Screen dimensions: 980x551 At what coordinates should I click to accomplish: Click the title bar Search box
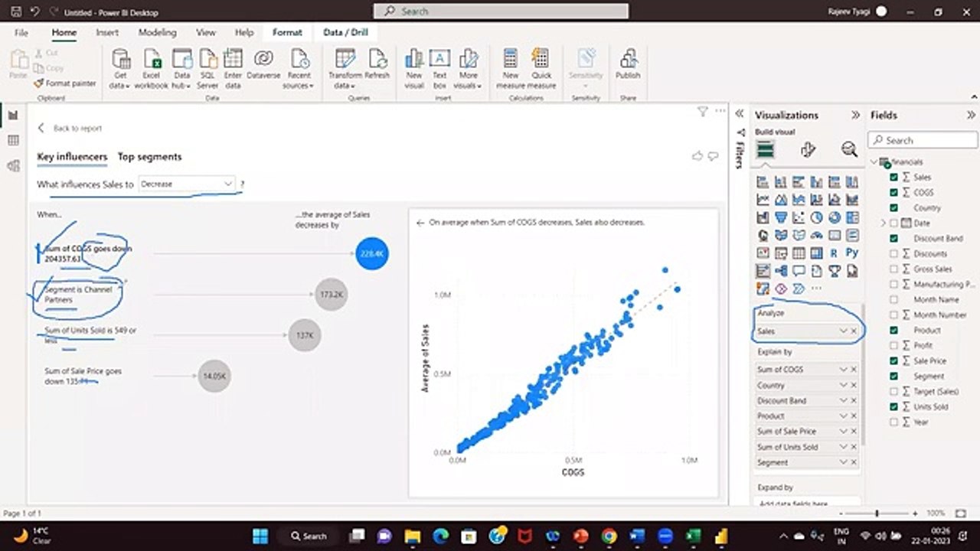[501, 11]
